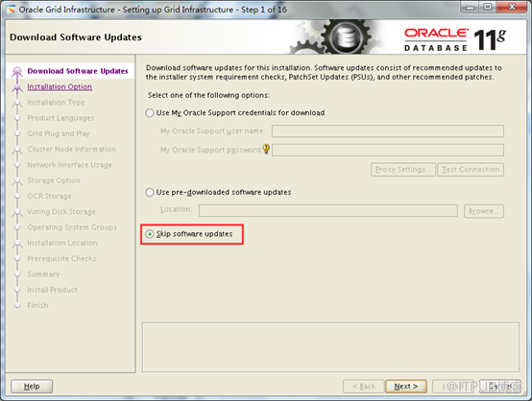The width and height of the screenshot is (532, 401).
Task: Open the Help button
Action: coord(32,387)
